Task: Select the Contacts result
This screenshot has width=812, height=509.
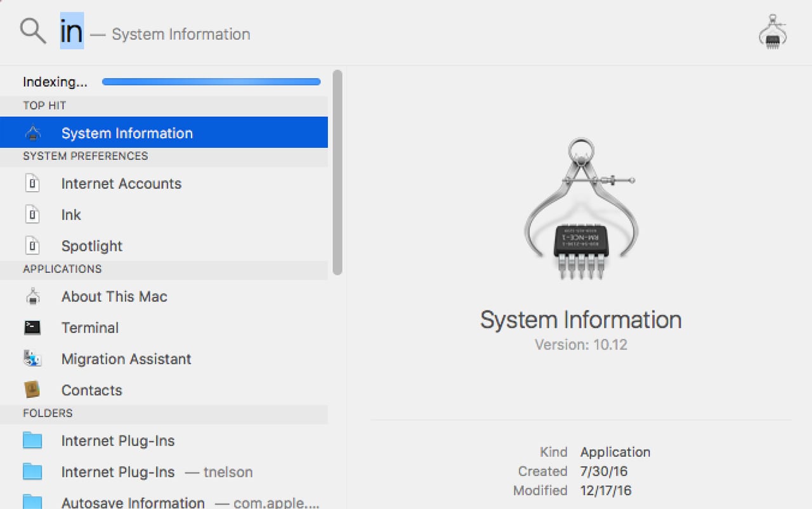Action: pos(164,390)
